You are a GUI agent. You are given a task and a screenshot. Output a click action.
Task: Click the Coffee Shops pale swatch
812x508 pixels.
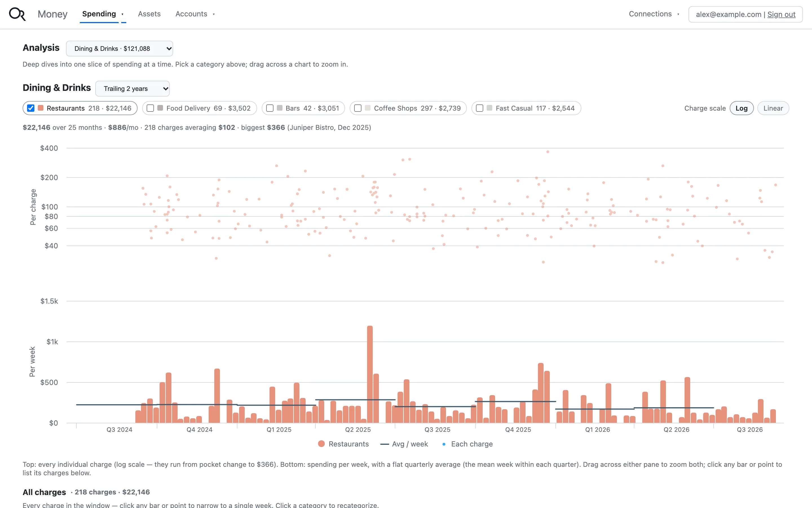click(x=368, y=108)
